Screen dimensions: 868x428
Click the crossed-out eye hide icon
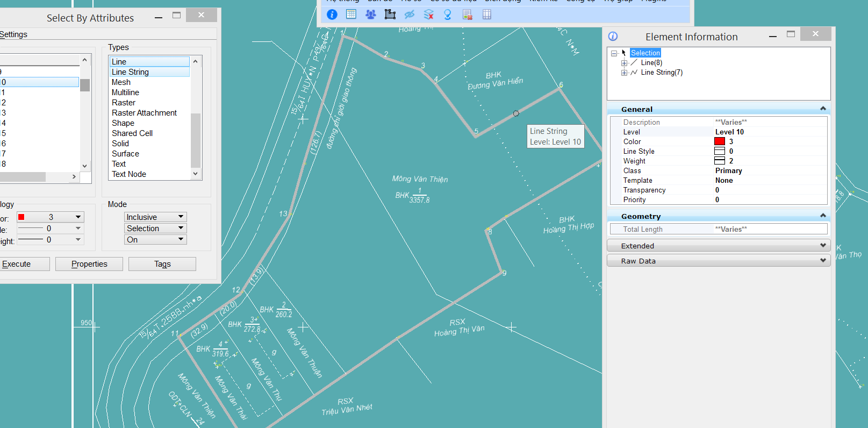click(409, 15)
